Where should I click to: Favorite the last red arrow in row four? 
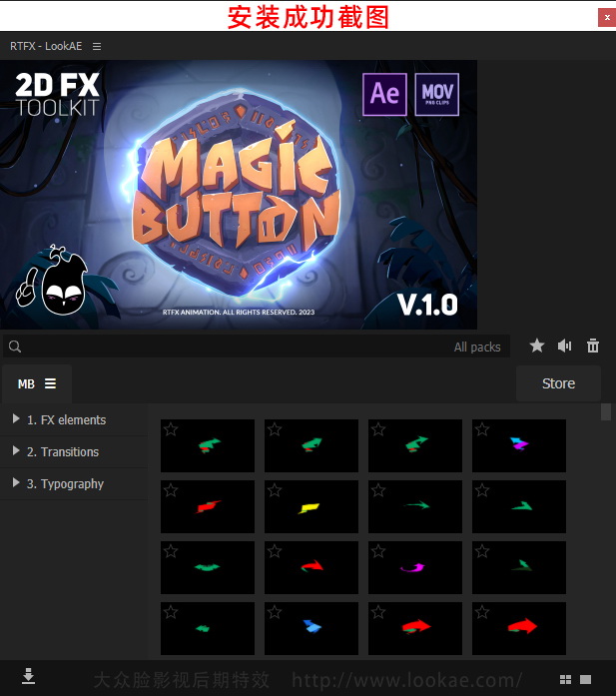[x=482, y=612]
